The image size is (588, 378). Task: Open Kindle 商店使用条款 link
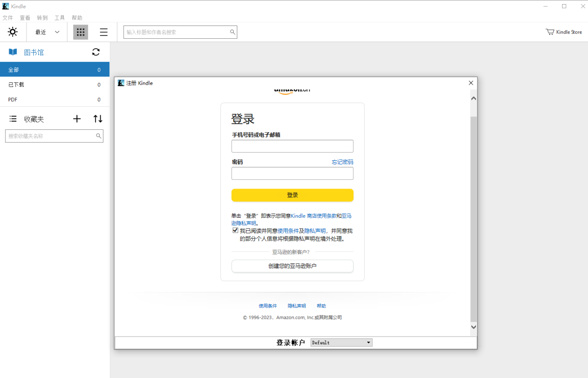(x=313, y=216)
